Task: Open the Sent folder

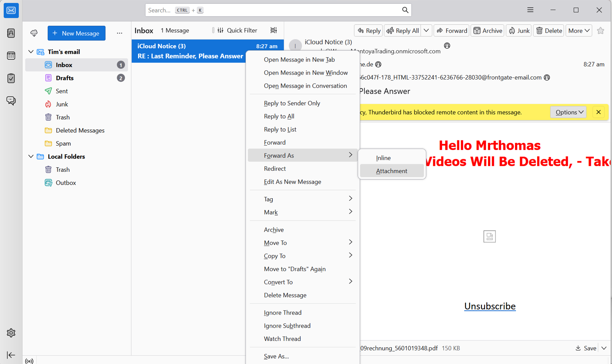Action: 77,91
